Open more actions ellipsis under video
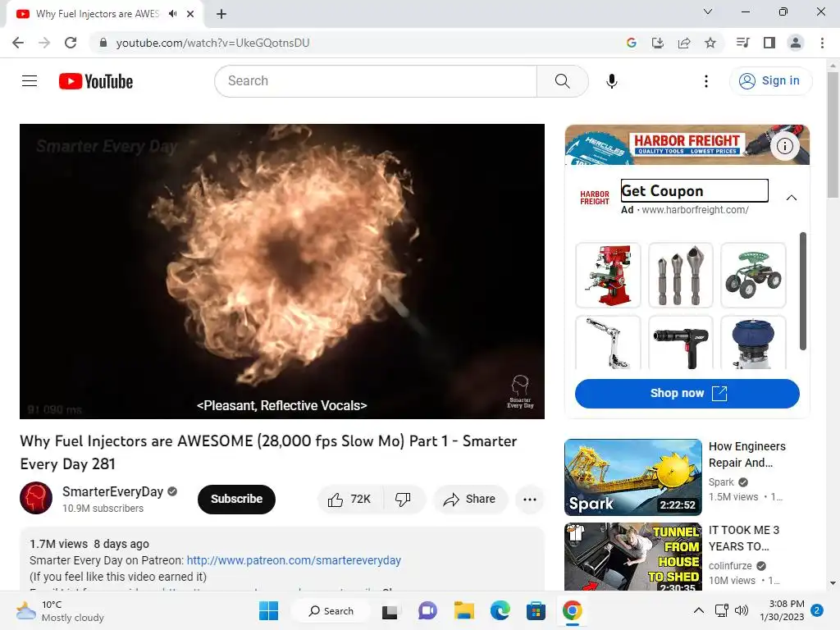The height and width of the screenshot is (630, 840). 530,500
